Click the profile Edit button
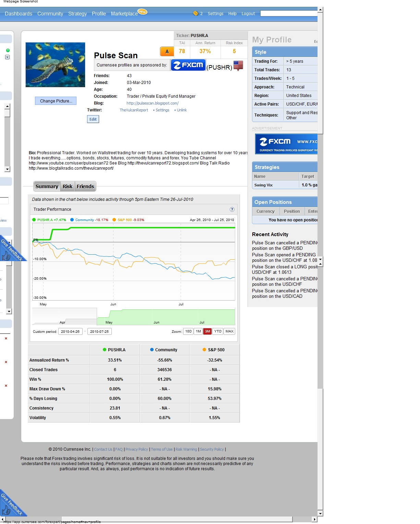The height and width of the screenshot is (524, 420). (x=93, y=119)
